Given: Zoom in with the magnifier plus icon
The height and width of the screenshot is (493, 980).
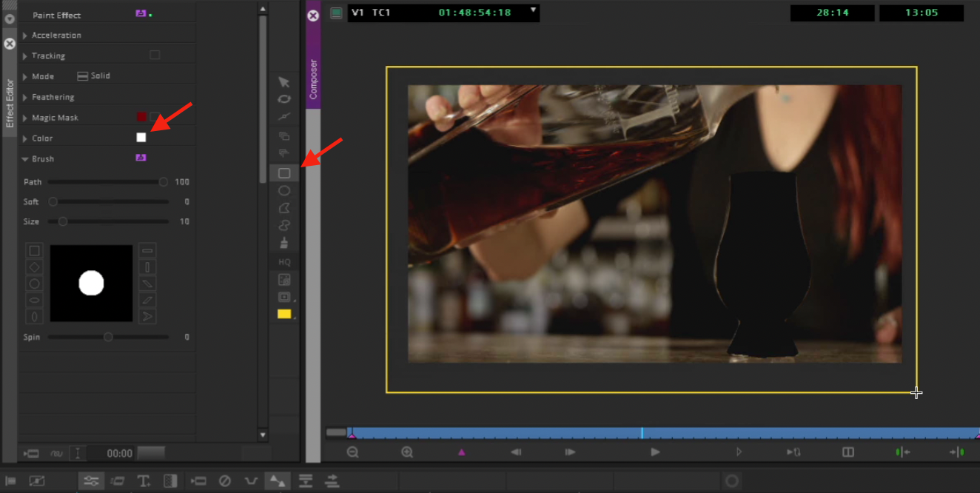Looking at the screenshot, I should tap(406, 452).
